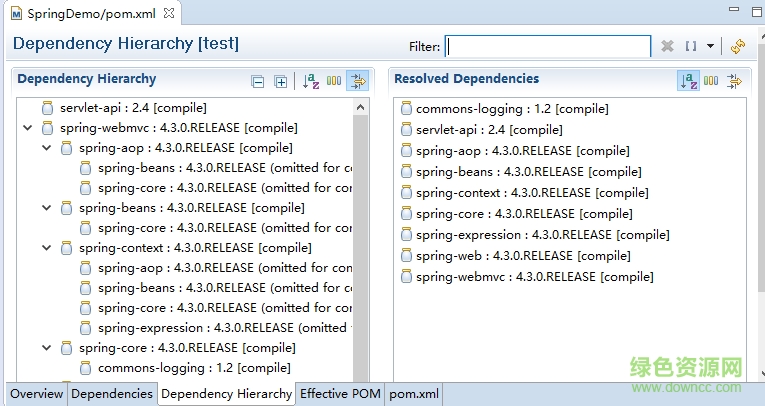Image resolution: width=765 pixels, height=406 pixels.
Task: Focus the Filter text field
Action: coord(548,46)
